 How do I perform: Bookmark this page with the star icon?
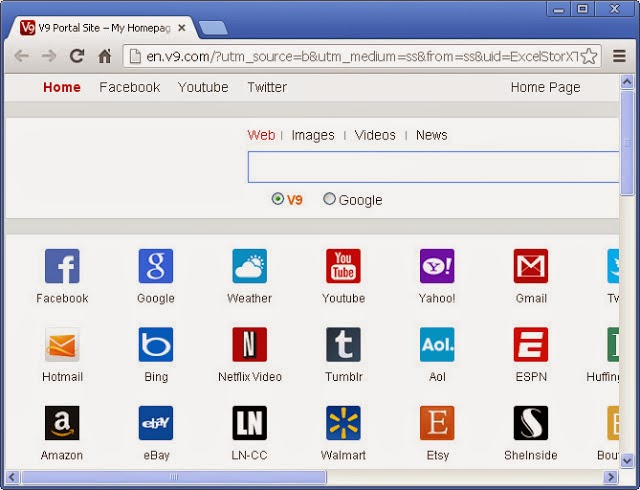[589, 56]
